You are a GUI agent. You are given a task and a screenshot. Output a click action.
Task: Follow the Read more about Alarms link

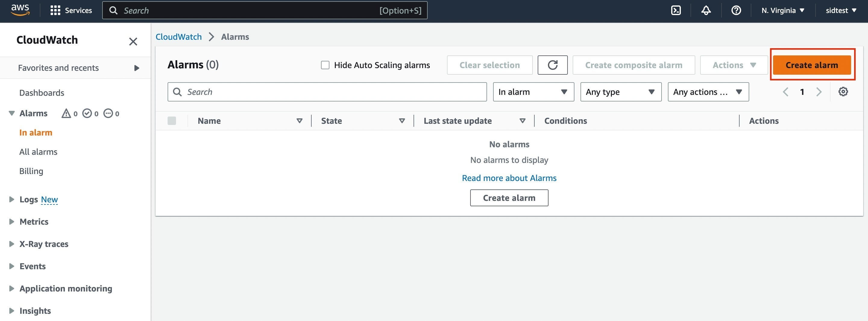click(509, 178)
